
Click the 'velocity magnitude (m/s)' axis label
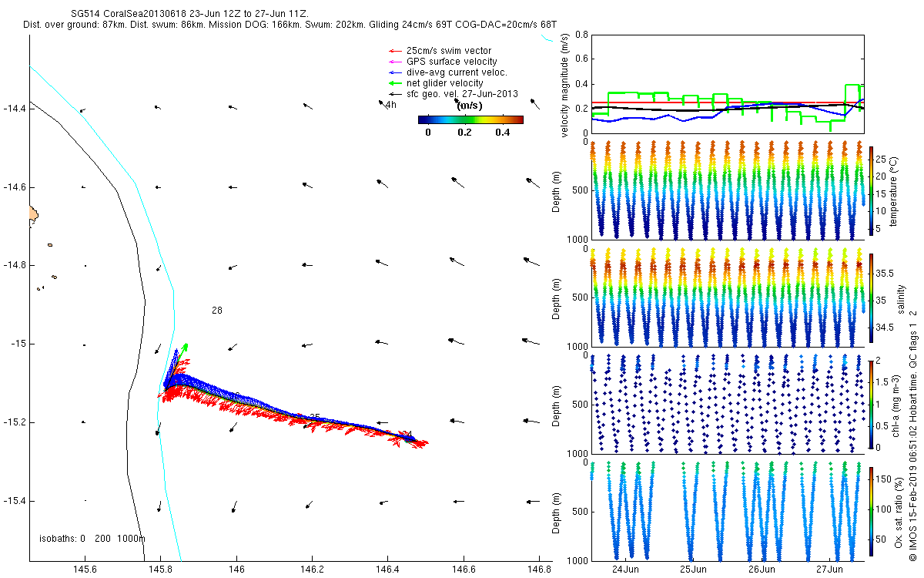[x=565, y=86]
